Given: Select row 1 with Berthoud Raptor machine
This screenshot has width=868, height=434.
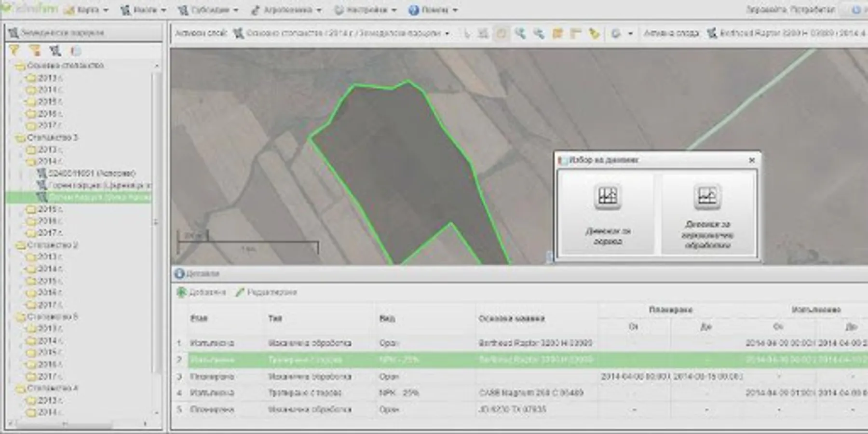Looking at the screenshot, I should coord(520,343).
